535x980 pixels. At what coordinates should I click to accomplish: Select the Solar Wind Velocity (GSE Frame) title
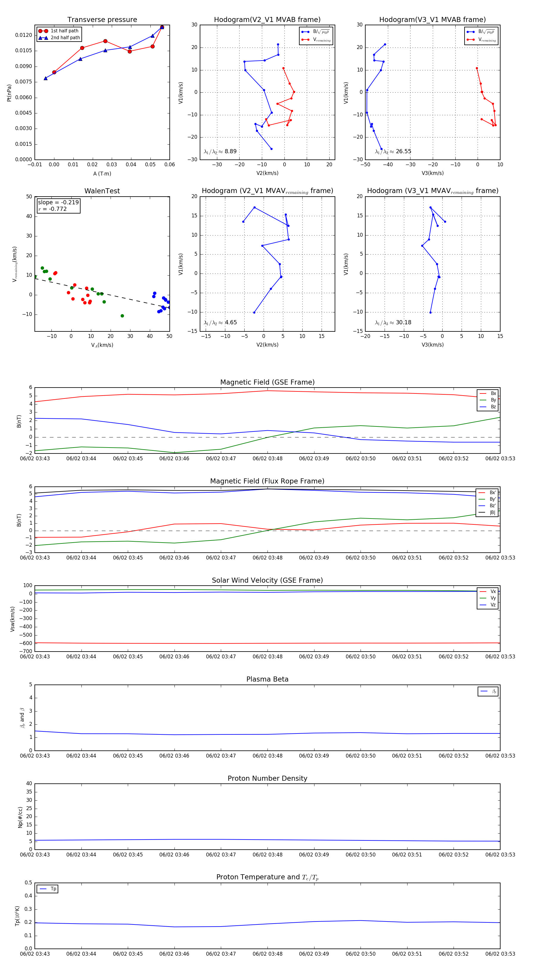point(267,580)
